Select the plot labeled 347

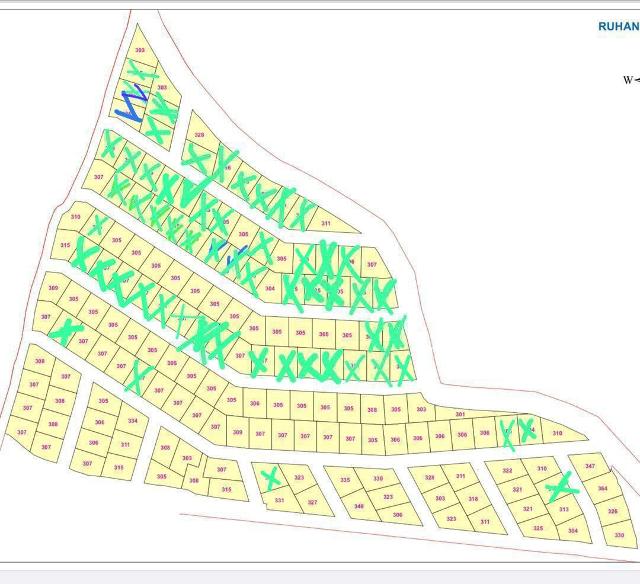click(x=590, y=466)
